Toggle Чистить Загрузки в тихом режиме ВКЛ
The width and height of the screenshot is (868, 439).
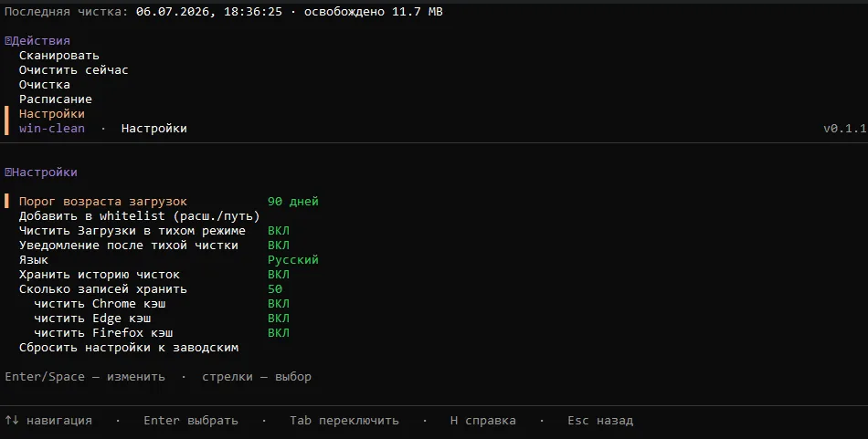(279, 231)
